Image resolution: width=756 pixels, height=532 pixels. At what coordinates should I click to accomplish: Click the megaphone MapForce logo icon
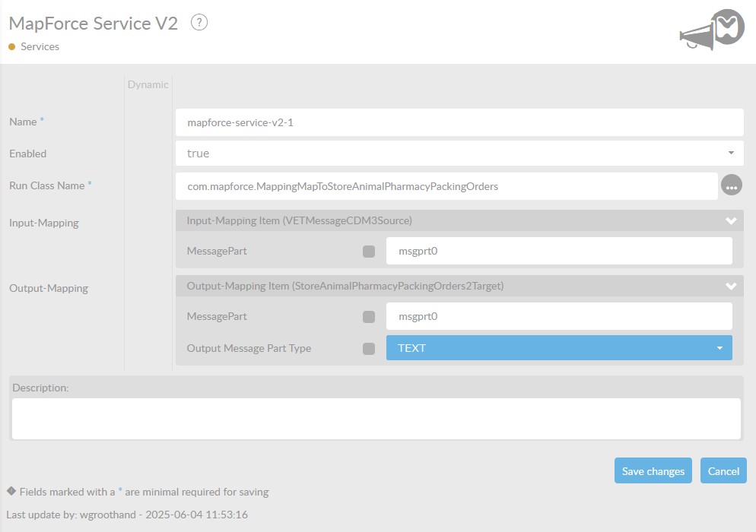pyautogui.click(x=710, y=32)
